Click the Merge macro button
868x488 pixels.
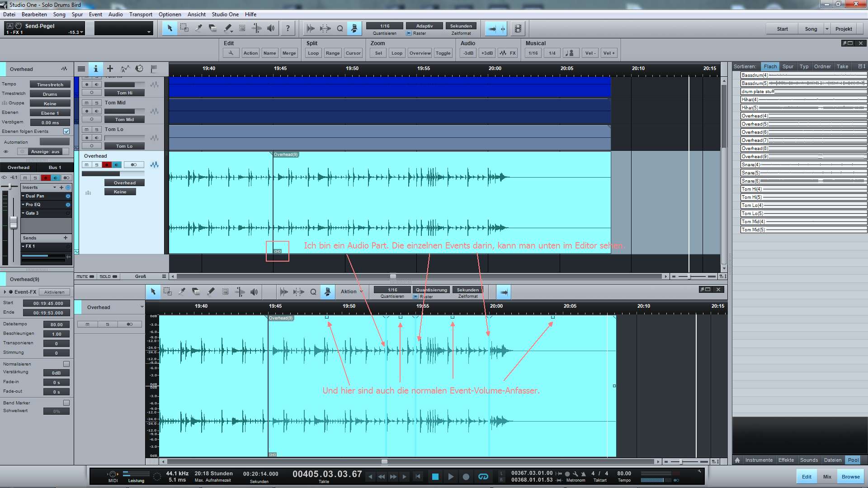[289, 53]
